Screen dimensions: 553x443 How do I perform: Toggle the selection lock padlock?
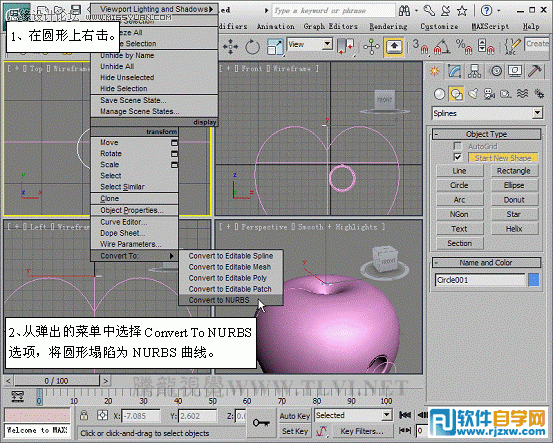click(84, 415)
